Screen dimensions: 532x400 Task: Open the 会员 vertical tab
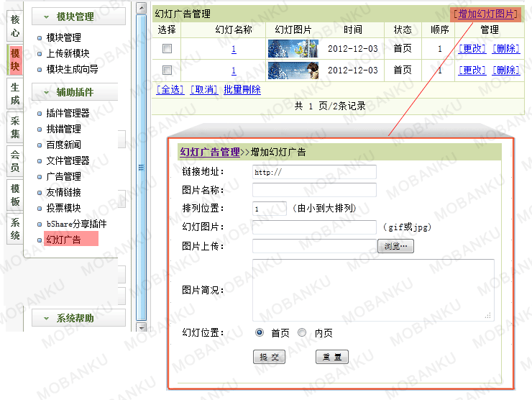coord(15,161)
